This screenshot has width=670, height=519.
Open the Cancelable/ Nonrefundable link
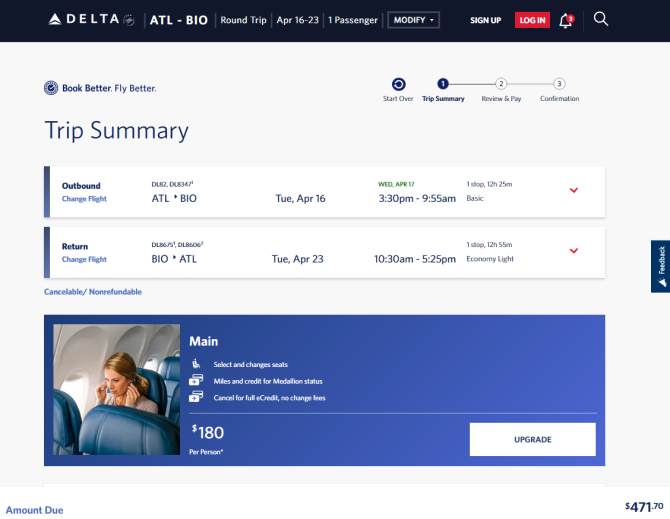(x=93, y=292)
